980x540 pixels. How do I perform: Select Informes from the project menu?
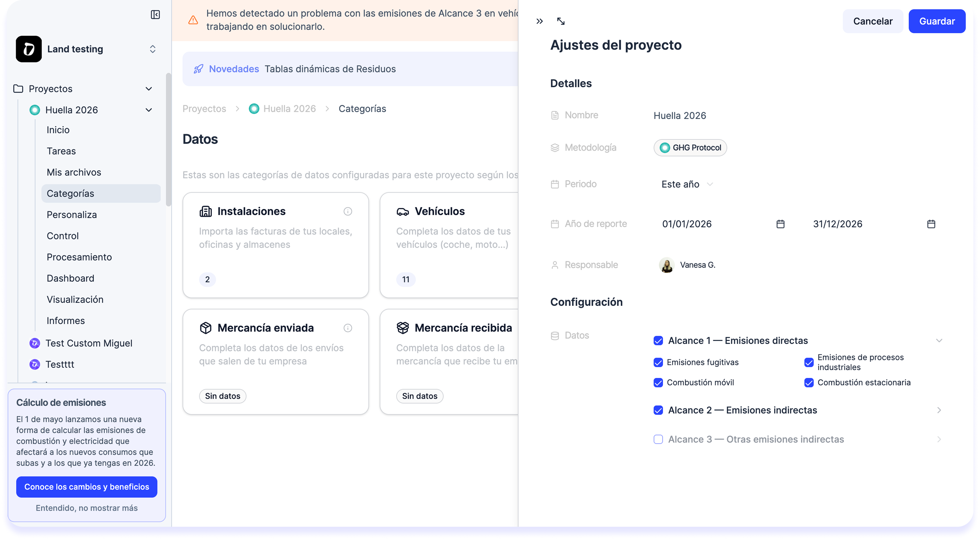click(x=65, y=320)
